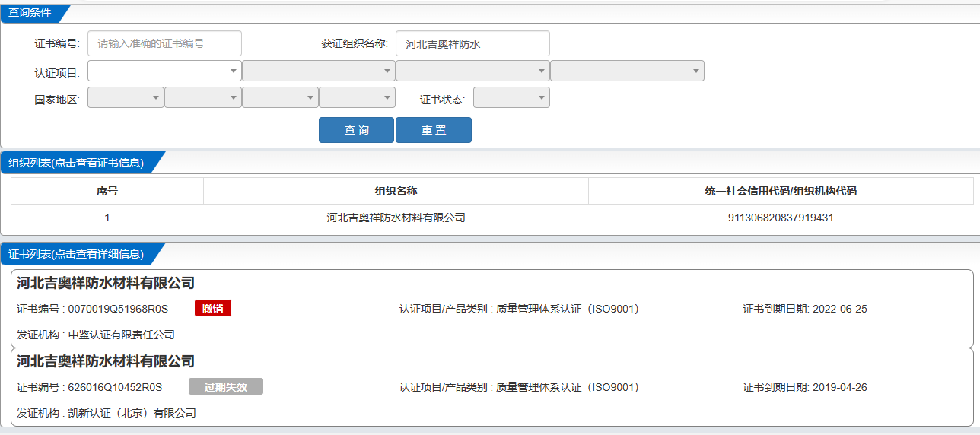Click issuer 凯新认证（北京）有限公司

click(x=132, y=413)
